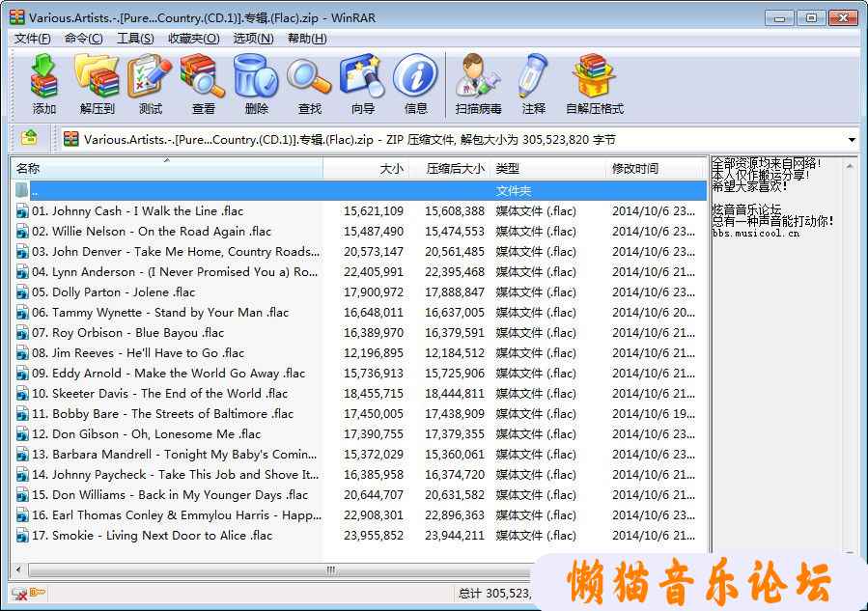Click bbs.musicool.cn text in comment pane
The width and height of the screenshot is (868, 611).
click(756, 234)
